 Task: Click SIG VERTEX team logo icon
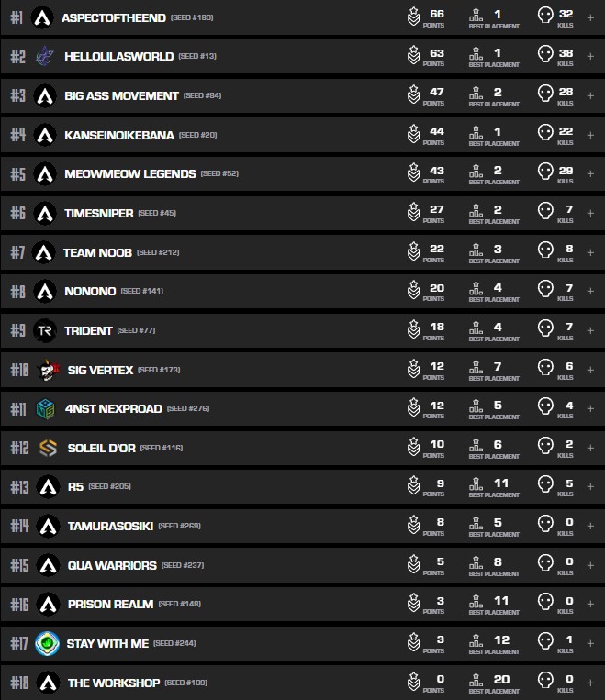tap(48, 370)
